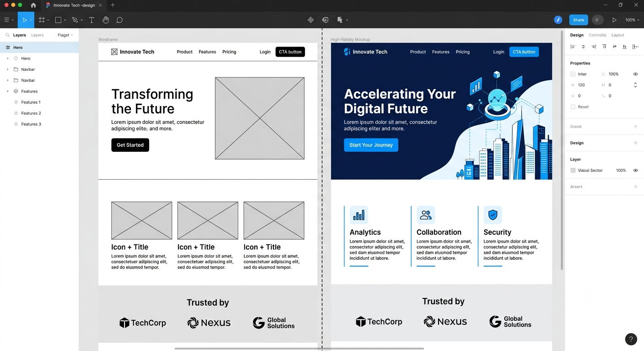Click the align left icon
Viewport: 644px width, 351px height.
coord(573,47)
